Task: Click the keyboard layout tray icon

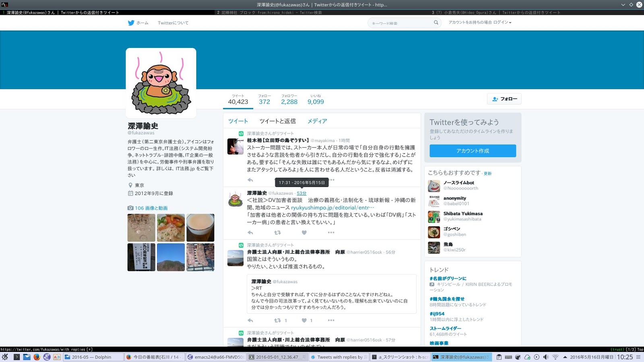Action: [508, 357]
